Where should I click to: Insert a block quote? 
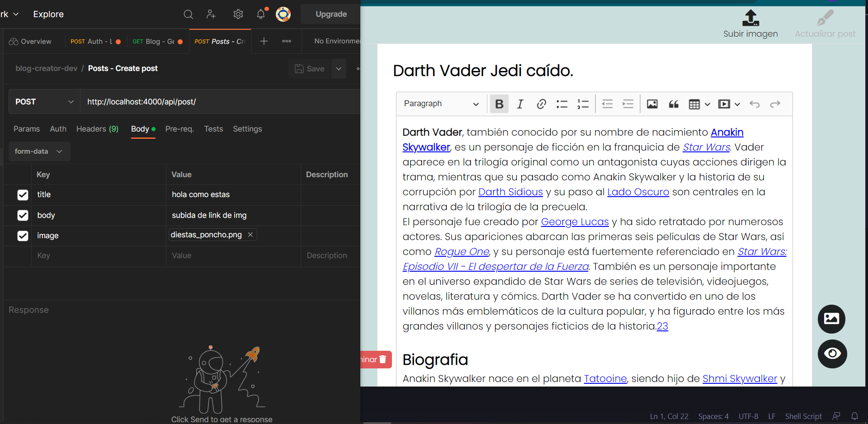tap(674, 104)
